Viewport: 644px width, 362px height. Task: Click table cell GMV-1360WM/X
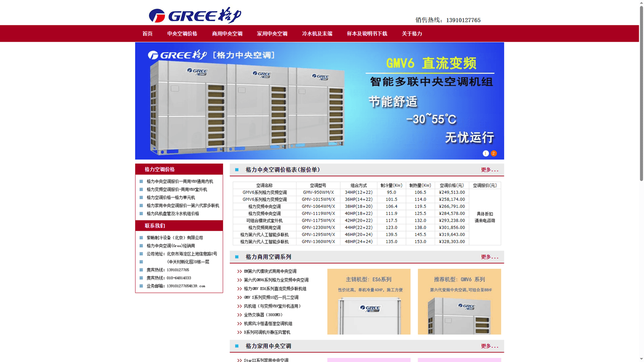pos(318,242)
